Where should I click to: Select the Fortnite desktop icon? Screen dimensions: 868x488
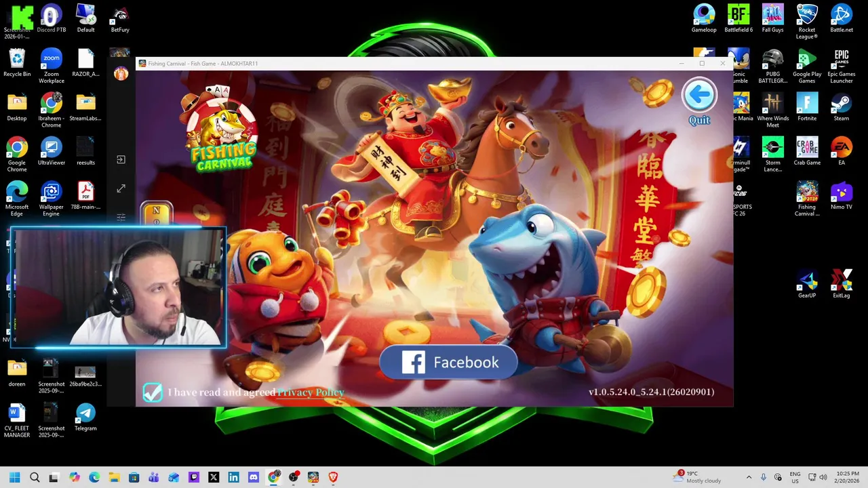click(807, 107)
